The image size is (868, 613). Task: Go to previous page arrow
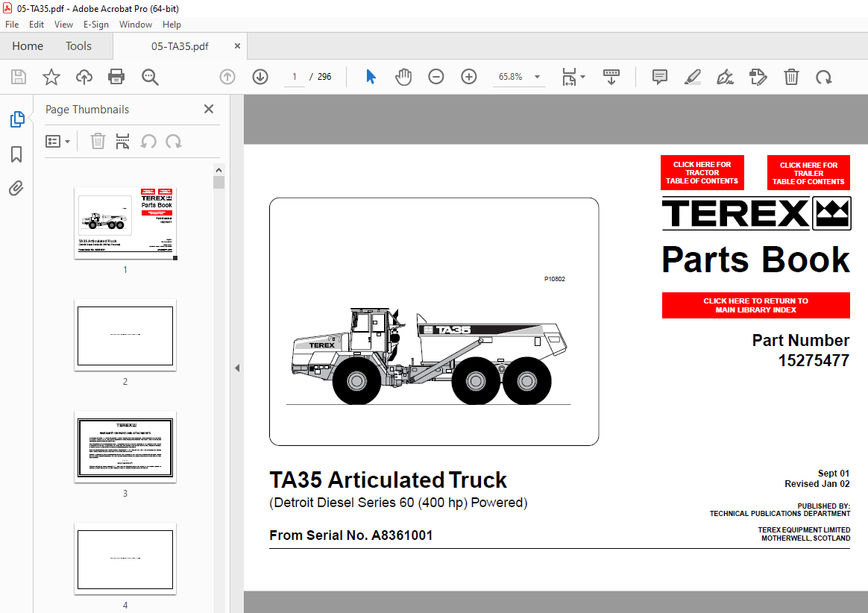(x=227, y=77)
